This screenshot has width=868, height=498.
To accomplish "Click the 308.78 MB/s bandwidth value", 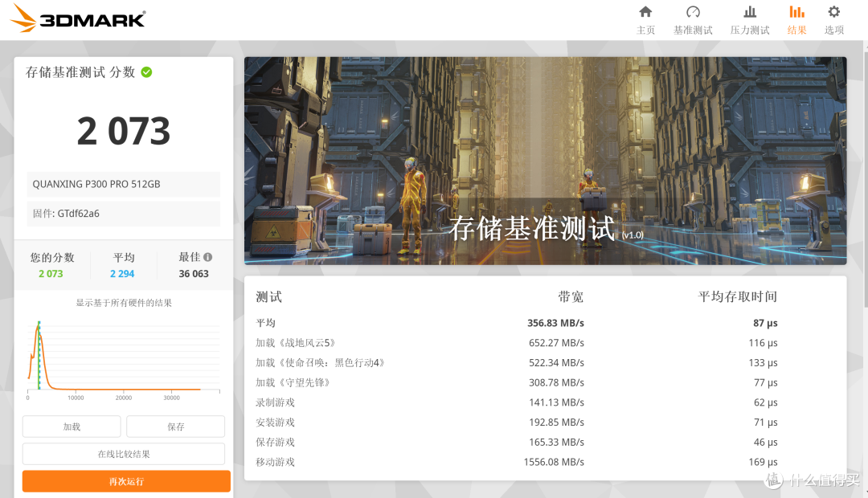I will 556,382.
